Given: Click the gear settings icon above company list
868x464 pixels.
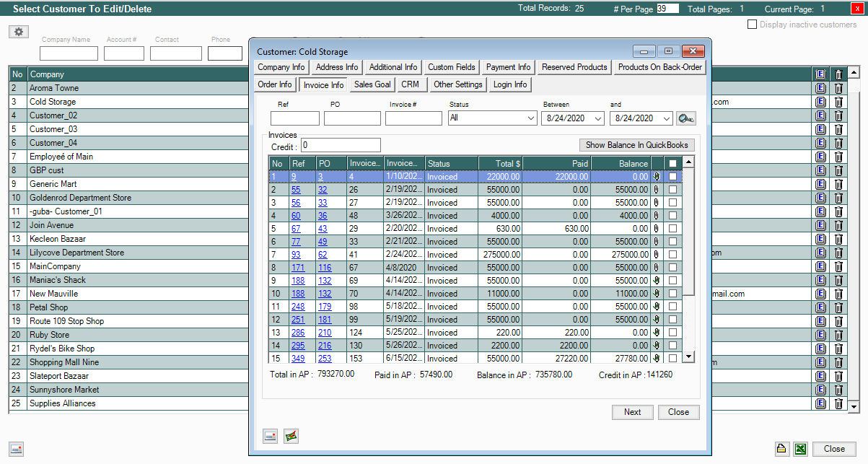Looking at the screenshot, I should coord(19,32).
